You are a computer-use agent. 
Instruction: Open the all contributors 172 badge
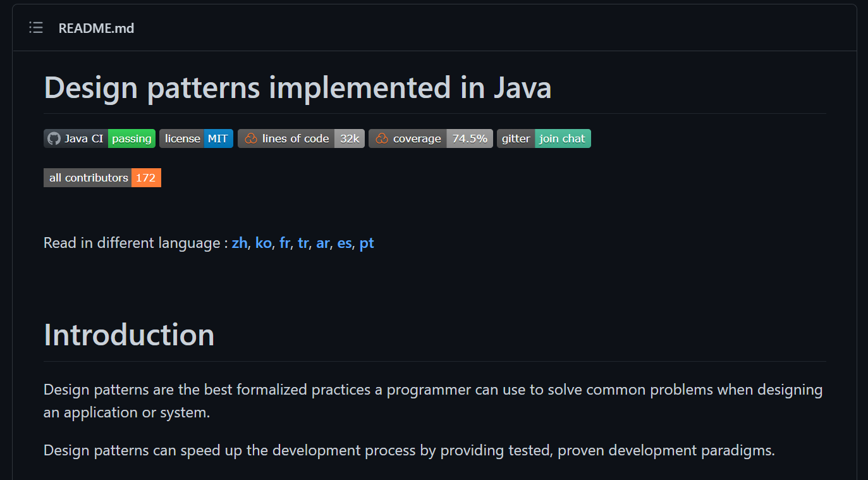click(x=102, y=178)
